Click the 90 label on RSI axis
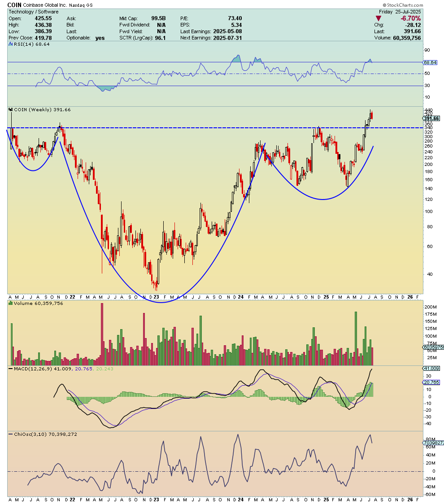 pos(427,50)
